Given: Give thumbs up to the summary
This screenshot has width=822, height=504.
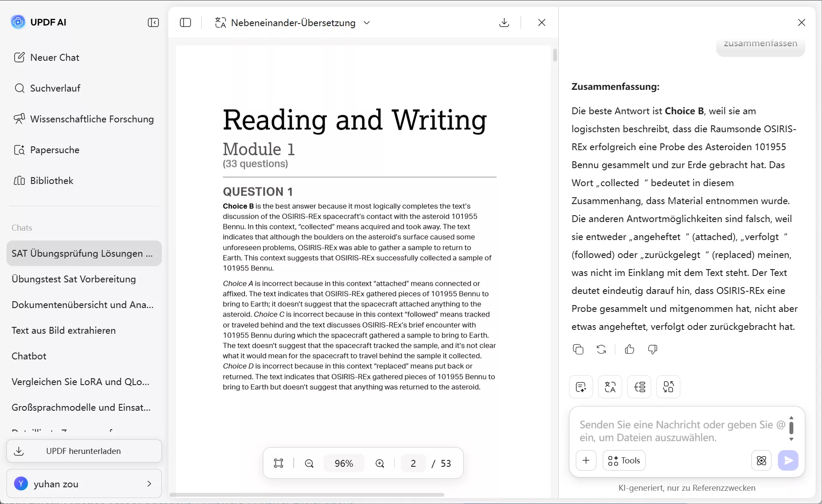Looking at the screenshot, I should pyautogui.click(x=629, y=350).
